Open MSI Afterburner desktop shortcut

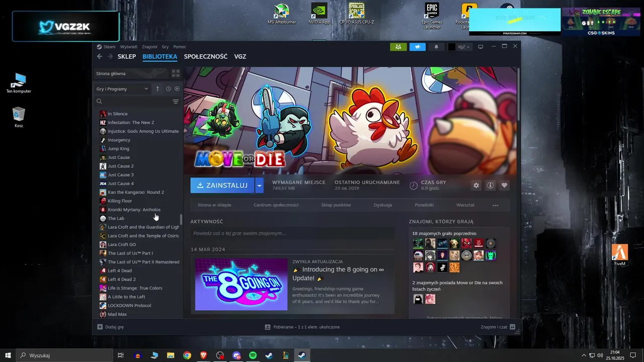click(281, 14)
